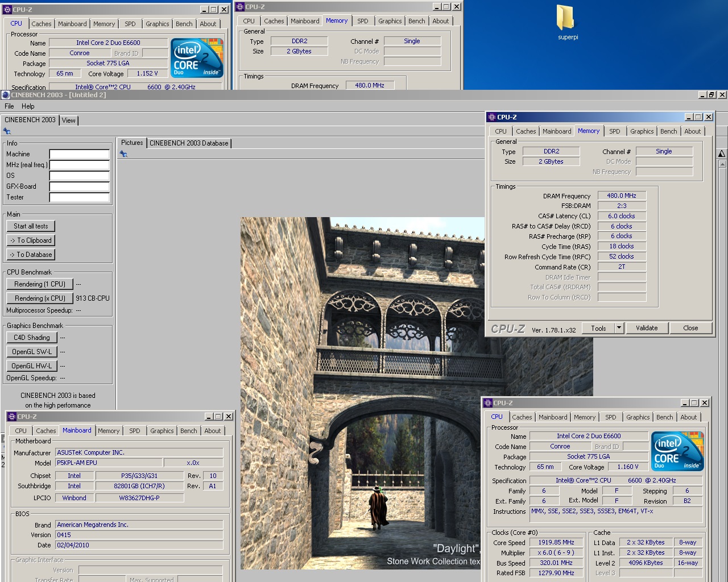Click the To Database button
Image resolution: width=728 pixels, height=582 pixels.
point(31,255)
